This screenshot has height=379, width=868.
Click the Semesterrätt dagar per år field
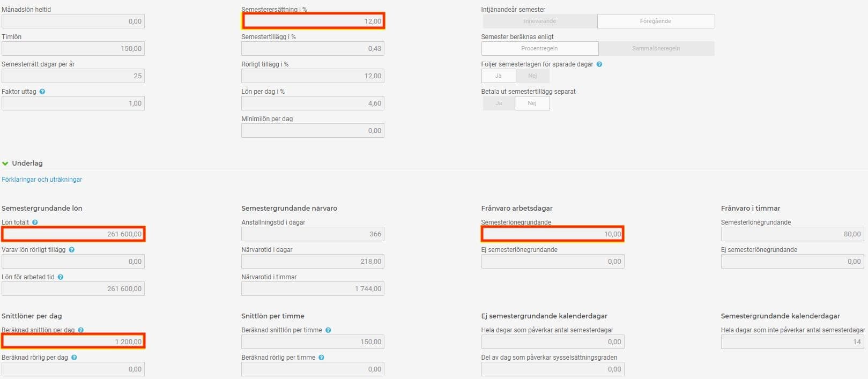[73, 76]
